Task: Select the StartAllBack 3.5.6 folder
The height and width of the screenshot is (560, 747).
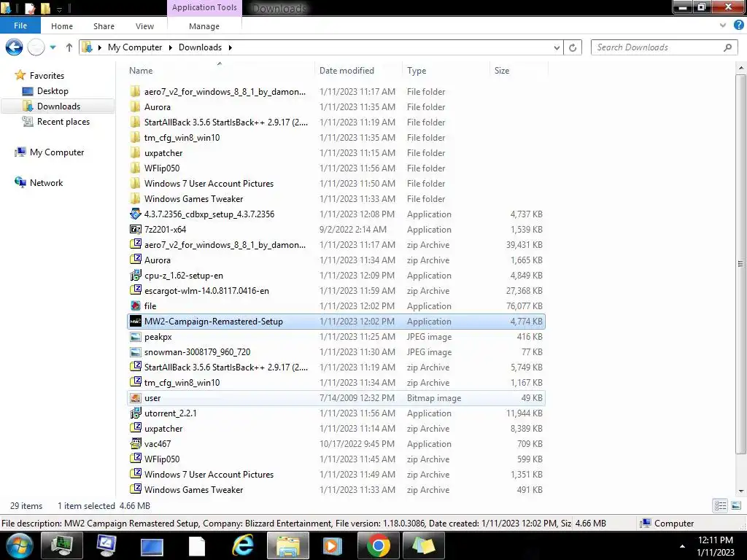Action: tap(336, 122)
